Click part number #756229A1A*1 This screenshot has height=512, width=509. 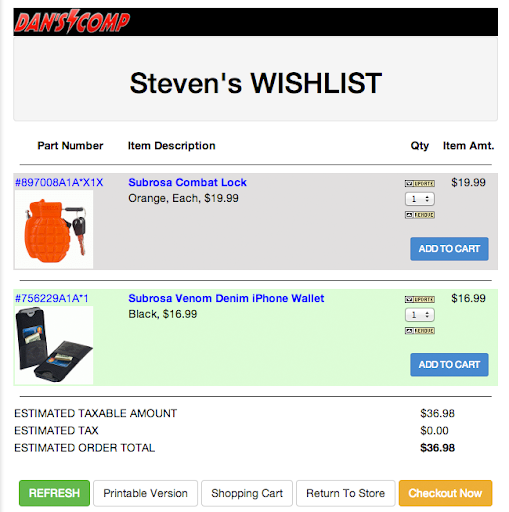point(52,298)
